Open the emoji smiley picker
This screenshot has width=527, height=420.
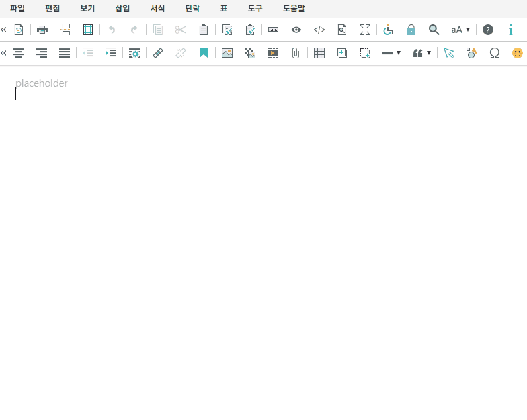(517, 53)
